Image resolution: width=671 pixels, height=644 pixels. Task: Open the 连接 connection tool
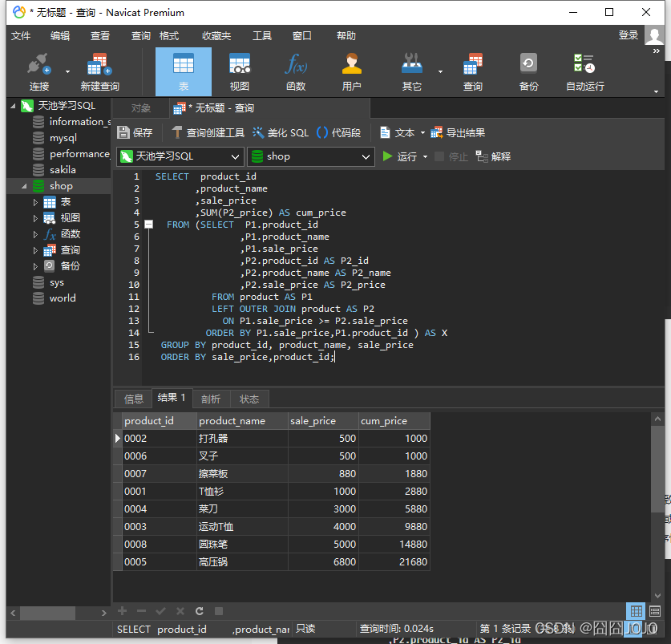pyautogui.click(x=39, y=71)
